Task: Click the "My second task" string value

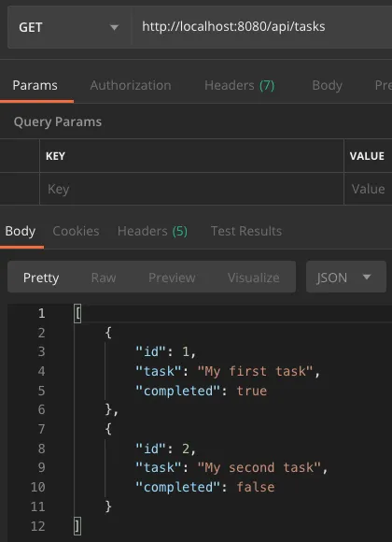Action: point(259,467)
